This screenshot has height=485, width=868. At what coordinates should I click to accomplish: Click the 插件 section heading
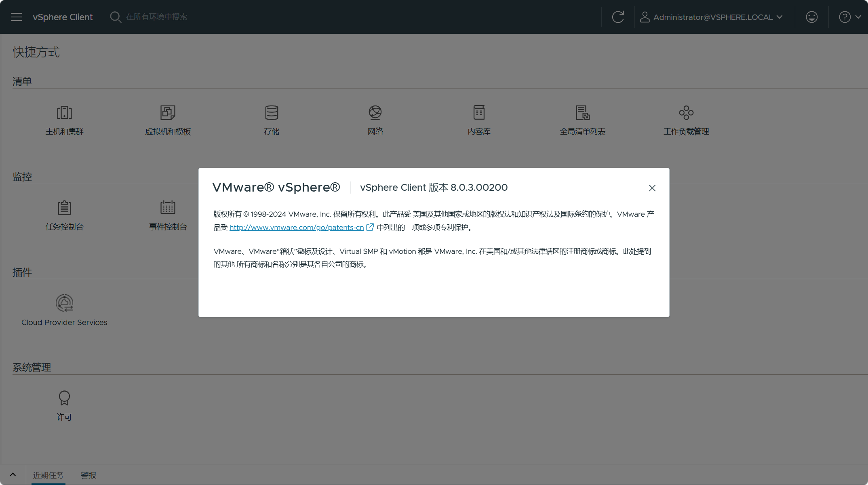pos(22,272)
